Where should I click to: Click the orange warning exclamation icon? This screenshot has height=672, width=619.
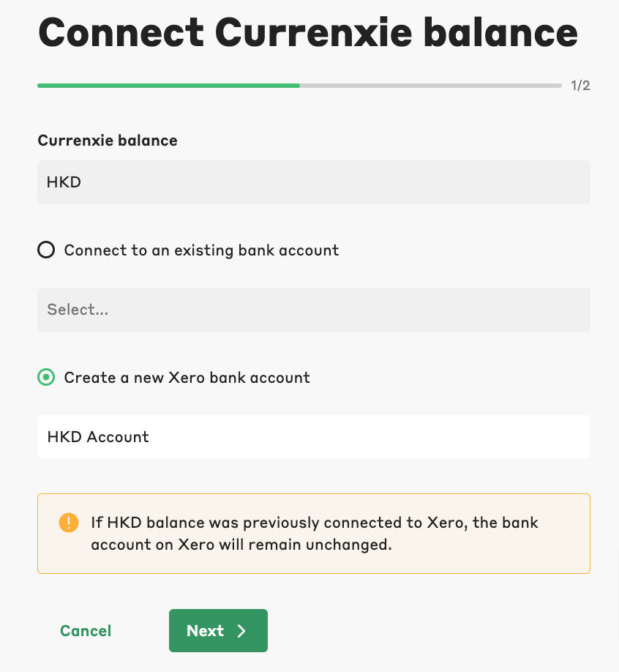(68, 523)
